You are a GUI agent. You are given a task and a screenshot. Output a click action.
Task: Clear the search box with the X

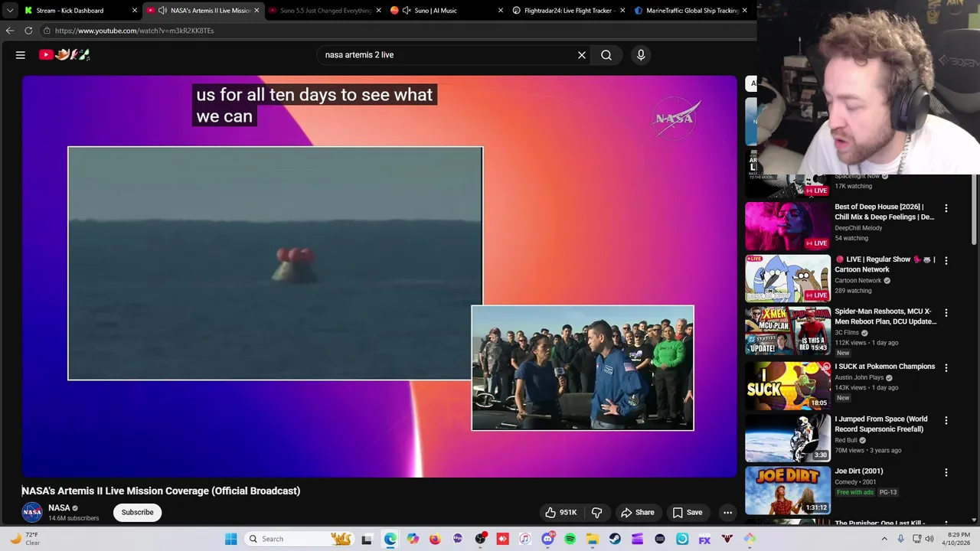click(x=582, y=55)
